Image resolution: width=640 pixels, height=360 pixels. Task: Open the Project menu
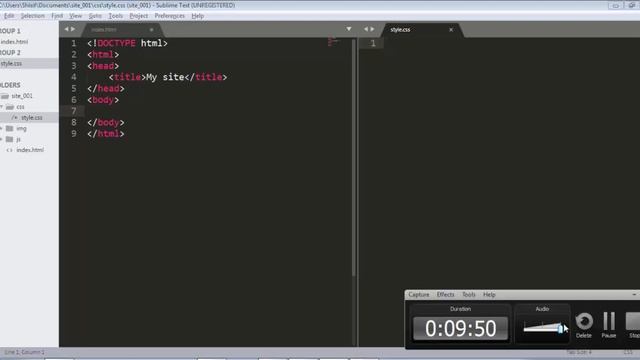tap(139, 16)
